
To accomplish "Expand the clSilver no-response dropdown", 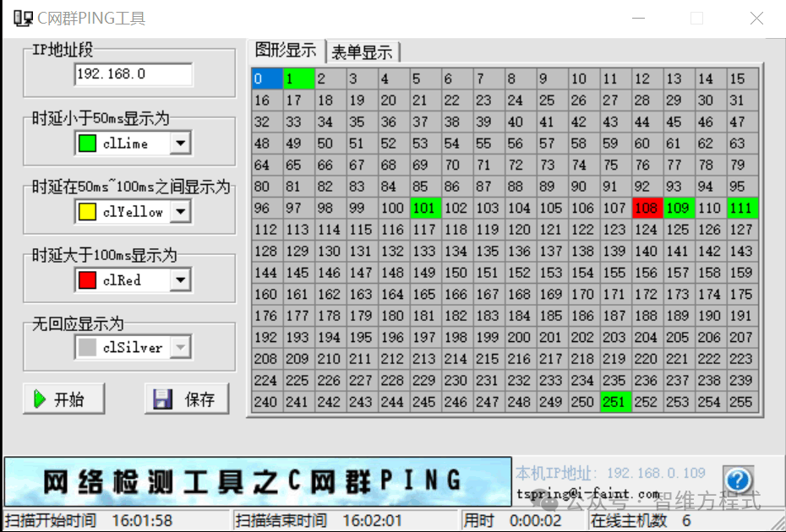I will (181, 347).
